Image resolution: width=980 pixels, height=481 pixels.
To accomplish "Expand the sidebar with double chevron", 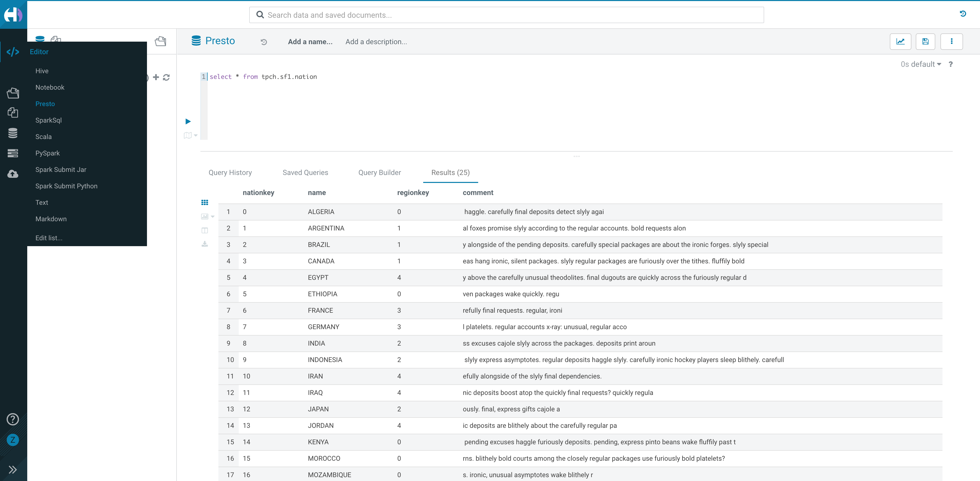I will coord(13,469).
